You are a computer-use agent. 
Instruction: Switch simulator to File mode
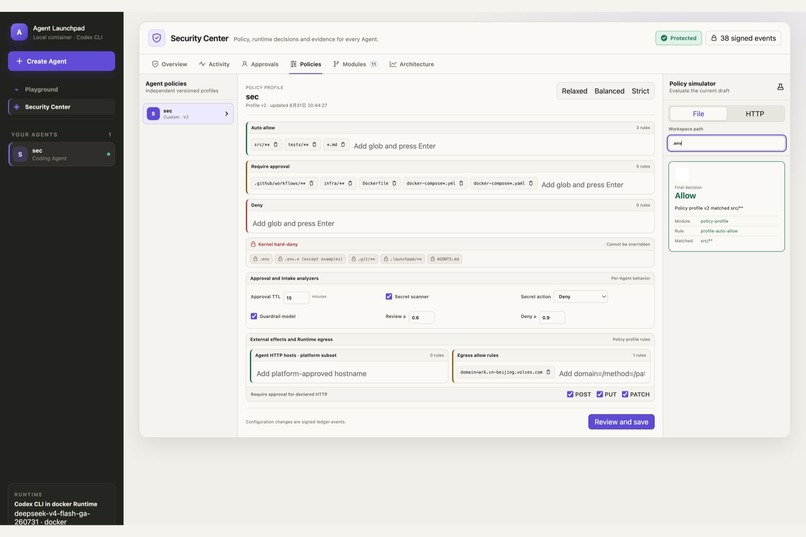tap(698, 114)
